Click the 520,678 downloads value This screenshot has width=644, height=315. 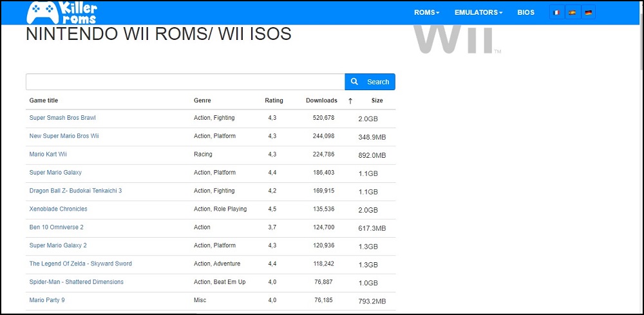324,117
